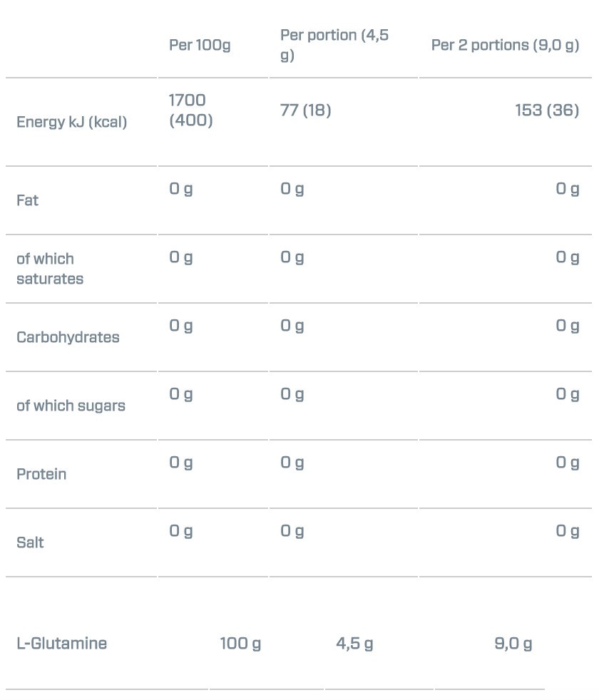The width and height of the screenshot is (599, 700).
Task: Click the 'Protein' row label
Action: point(41,474)
